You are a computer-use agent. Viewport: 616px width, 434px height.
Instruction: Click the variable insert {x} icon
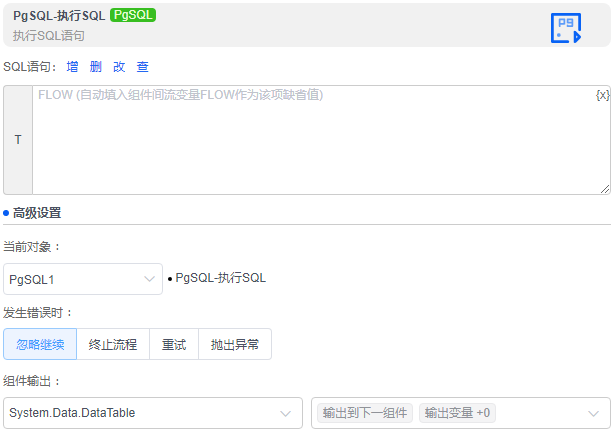pos(603,95)
